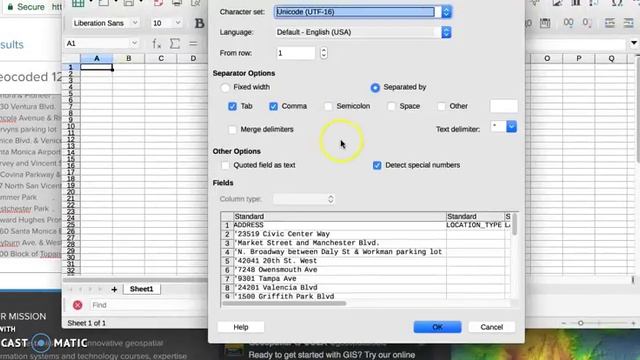The width and height of the screenshot is (640, 360).
Task: Check the Merge delimiters option
Action: 232,130
